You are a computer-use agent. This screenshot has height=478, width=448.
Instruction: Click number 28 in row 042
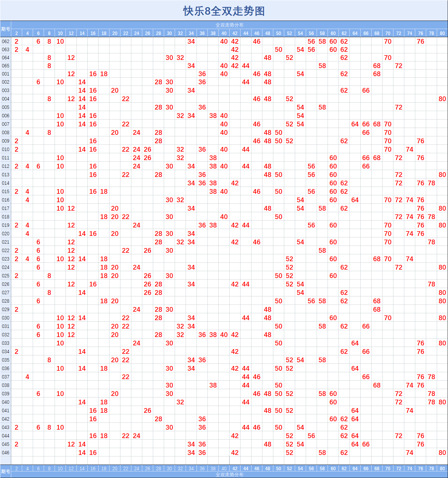[158, 419]
